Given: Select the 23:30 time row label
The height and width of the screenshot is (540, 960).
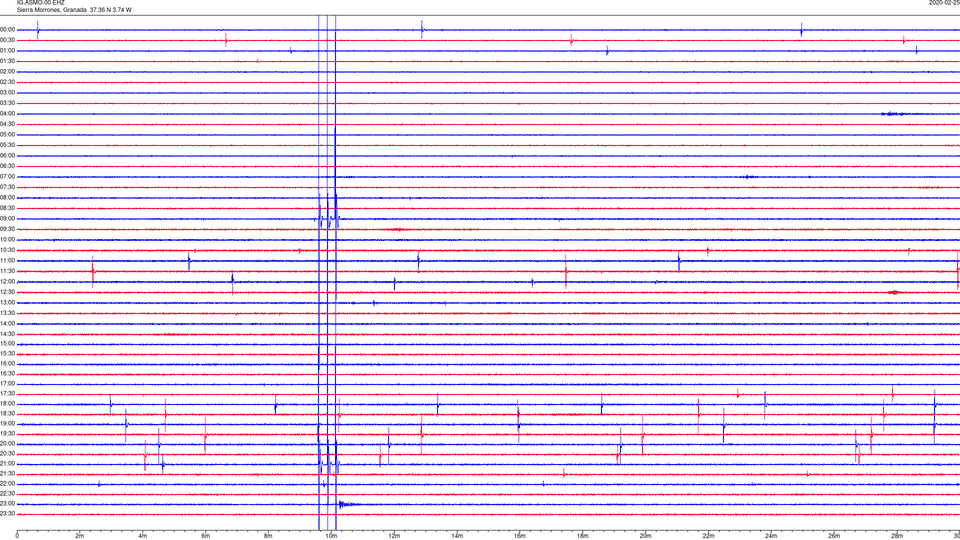Looking at the screenshot, I should click(8, 514).
